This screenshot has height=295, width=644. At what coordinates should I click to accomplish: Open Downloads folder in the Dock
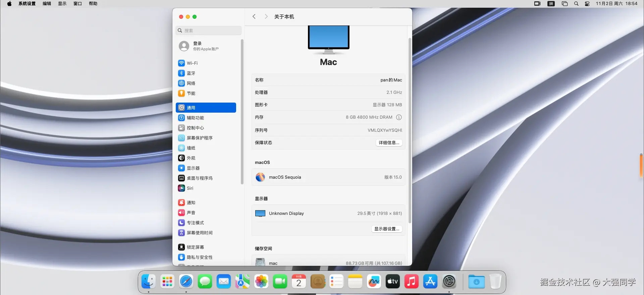(x=477, y=282)
